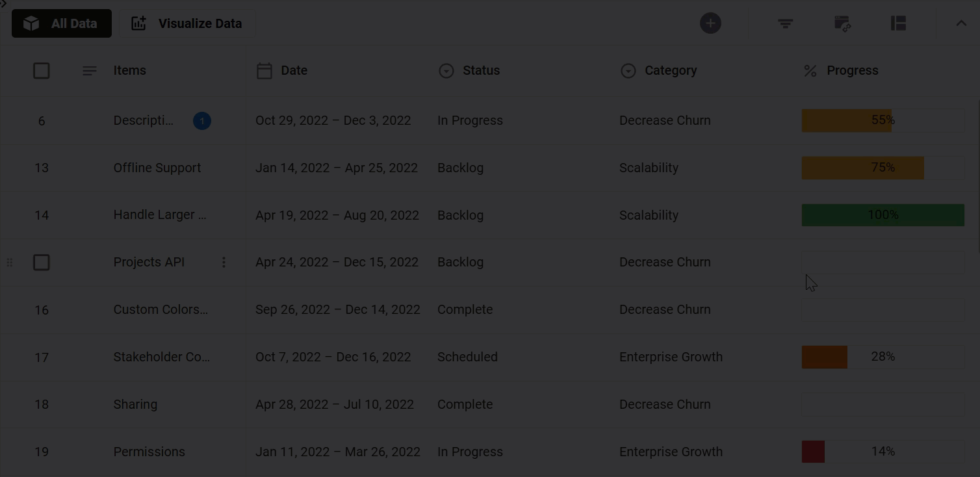Screen dimensions: 980x477
Task: Click the Enterprise Growth cell in row 17
Action: click(671, 357)
